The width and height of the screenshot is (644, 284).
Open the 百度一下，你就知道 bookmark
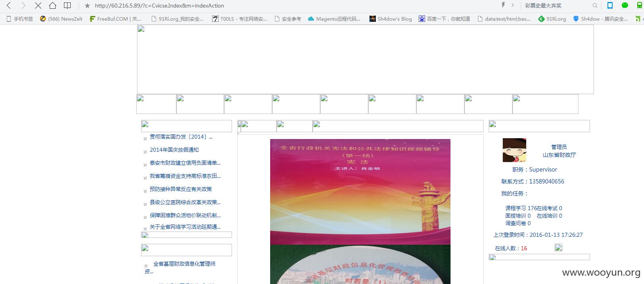(444, 19)
